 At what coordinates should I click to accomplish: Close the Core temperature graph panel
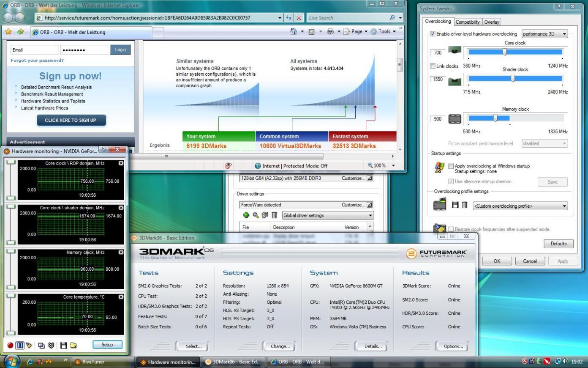click(121, 297)
